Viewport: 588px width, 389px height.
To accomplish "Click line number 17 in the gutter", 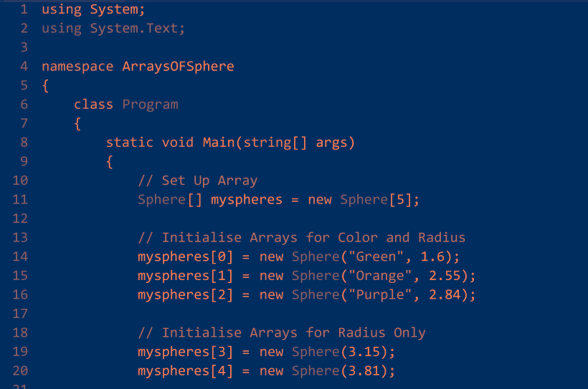I will click(x=20, y=314).
